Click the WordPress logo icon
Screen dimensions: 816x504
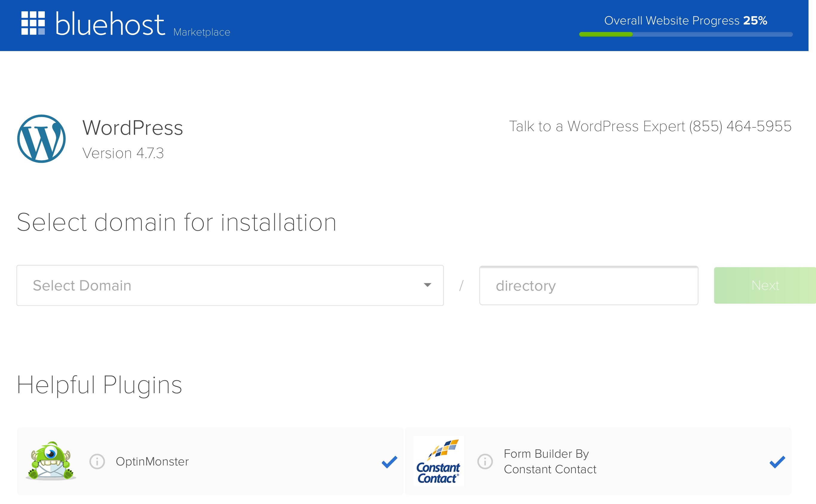point(41,139)
